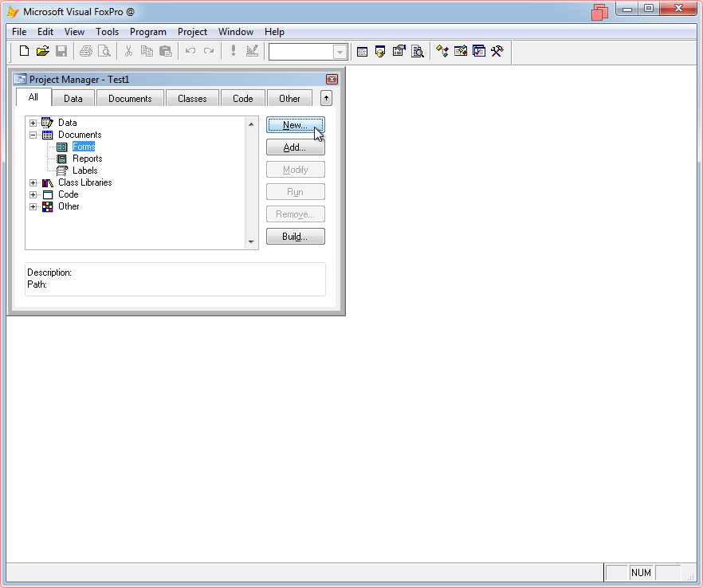Click the New file toolbar icon

24,51
